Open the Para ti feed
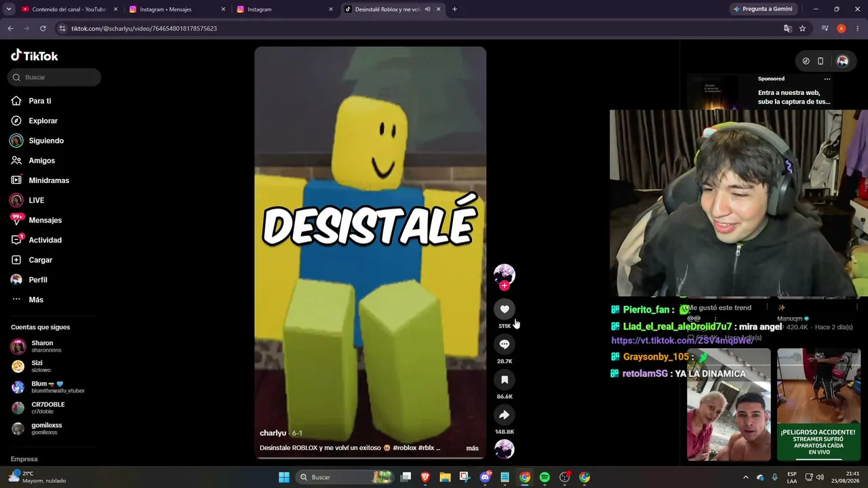Viewport: 868px width, 488px height. click(x=40, y=101)
